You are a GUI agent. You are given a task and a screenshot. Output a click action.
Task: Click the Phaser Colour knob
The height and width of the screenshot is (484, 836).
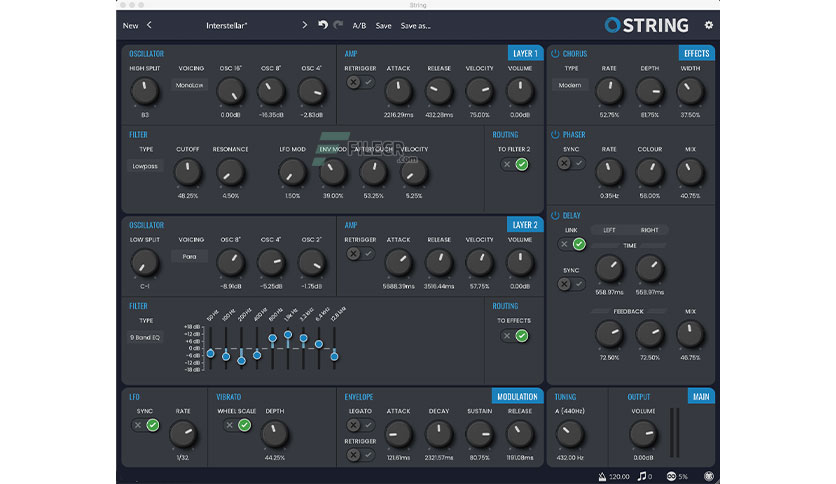tap(649, 173)
